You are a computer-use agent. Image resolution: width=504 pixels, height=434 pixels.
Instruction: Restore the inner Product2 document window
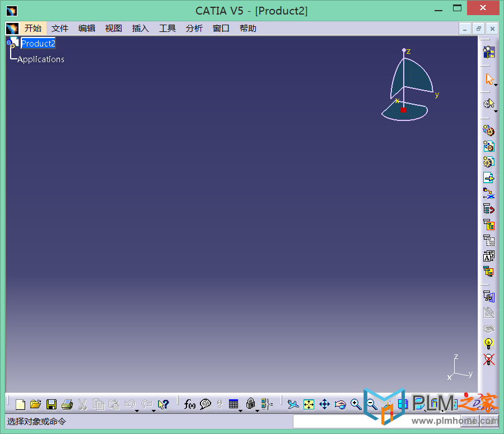479,29
